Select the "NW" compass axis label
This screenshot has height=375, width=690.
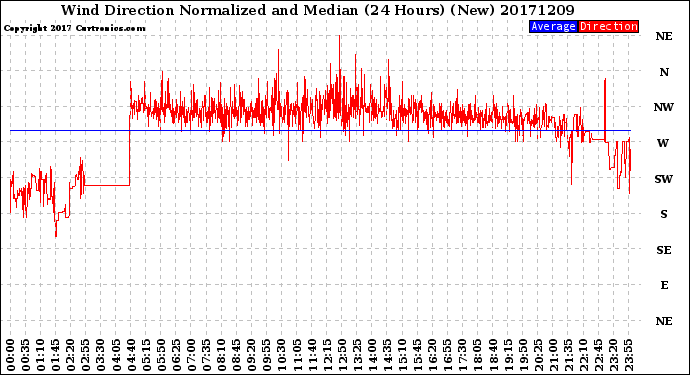[x=664, y=107]
